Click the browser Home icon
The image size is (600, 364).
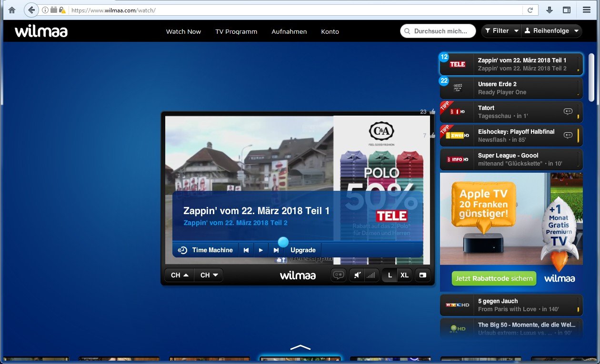tap(12, 10)
